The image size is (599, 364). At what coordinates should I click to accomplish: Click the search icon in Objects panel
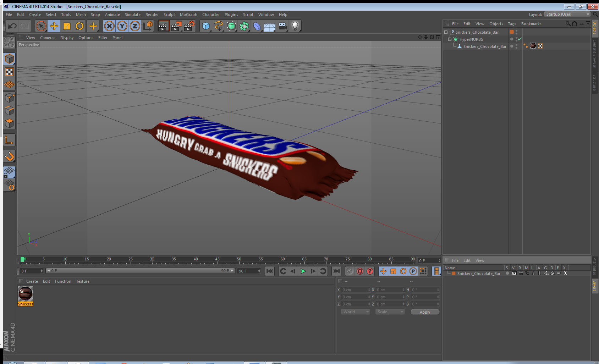point(568,24)
